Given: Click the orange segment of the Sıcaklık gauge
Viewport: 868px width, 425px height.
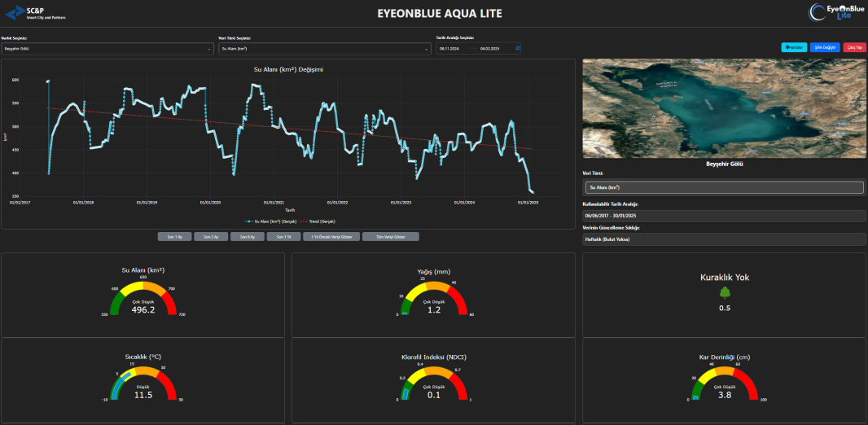Looking at the screenshot, I should (x=147, y=370).
